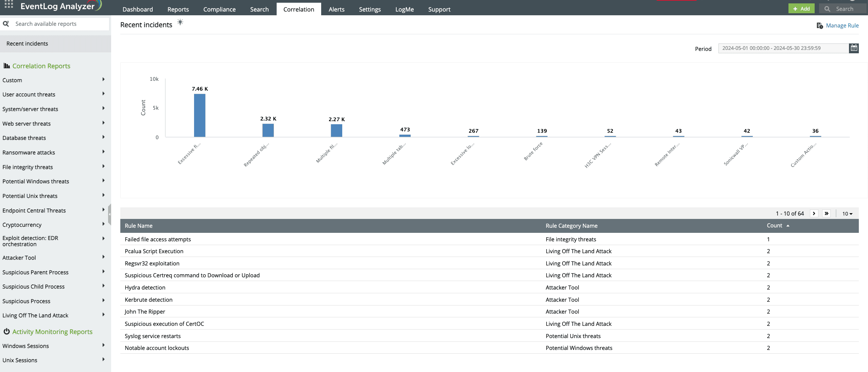The width and height of the screenshot is (868, 372).
Task: Click the lightbulb icon next to Recent incidents
Action: [180, 22]
